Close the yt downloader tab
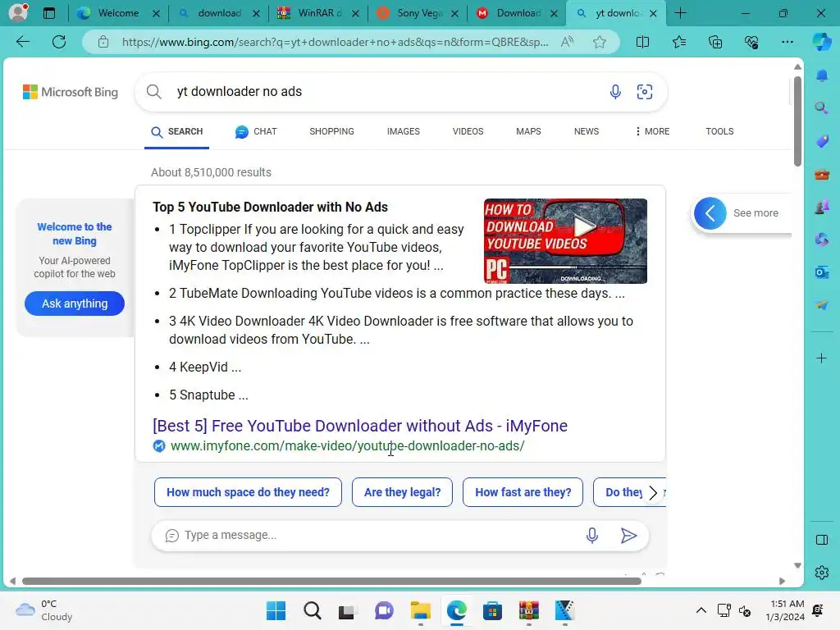Image resolution: width=840 pixels, height=630 pixels. tap(653, 13)
